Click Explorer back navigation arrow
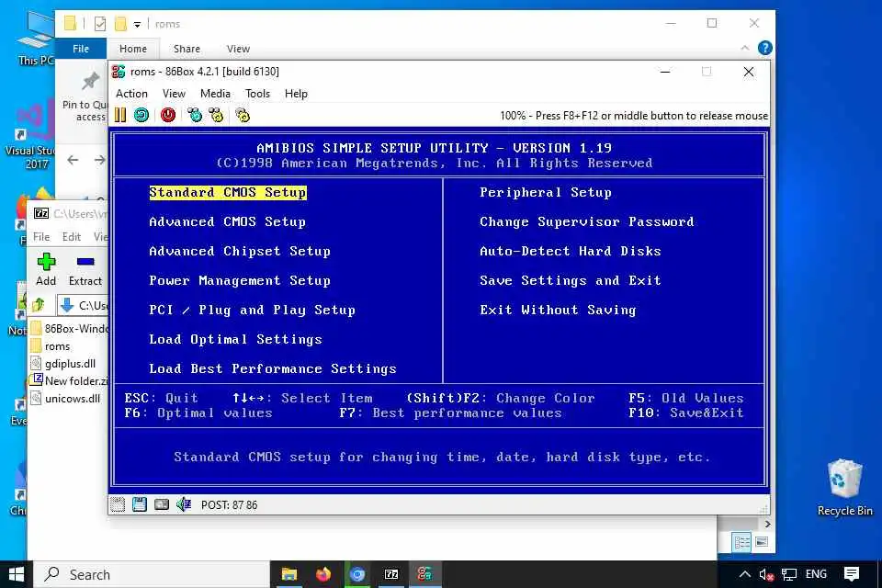Screen dimensions: 882x588 (x=73, y=160)
